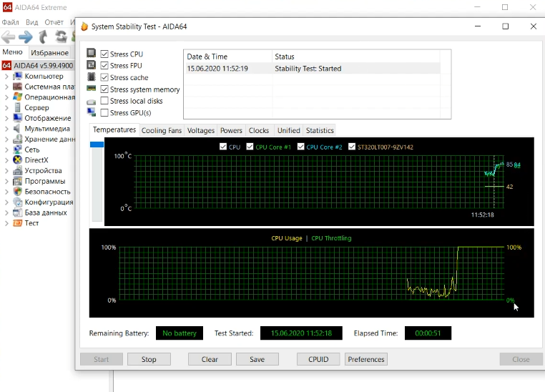
Task: Click the База данных icon
Action: point(17,212)
